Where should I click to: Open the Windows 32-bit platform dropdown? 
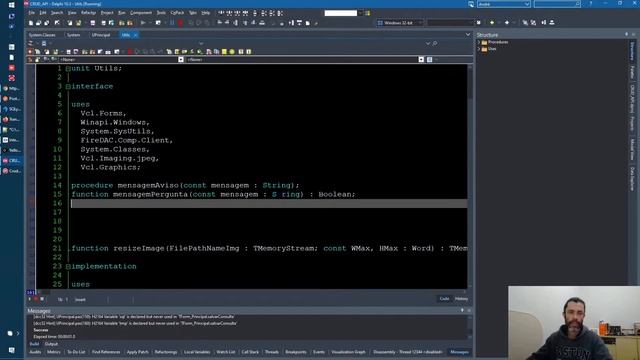400,23
